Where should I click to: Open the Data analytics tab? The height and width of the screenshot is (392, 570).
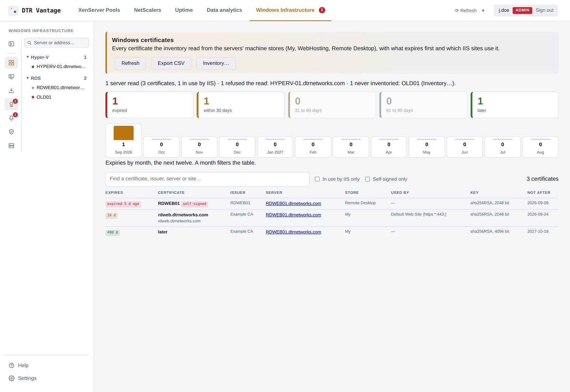pos(224,10)
